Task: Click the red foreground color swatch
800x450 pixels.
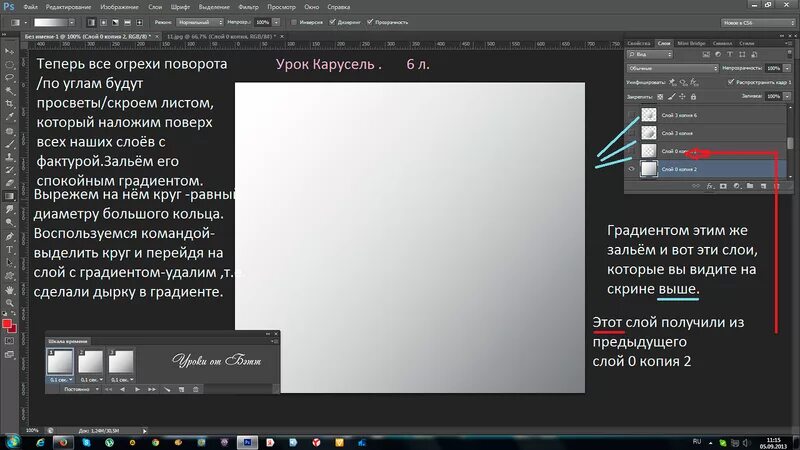Action: [x=7, y=324]
